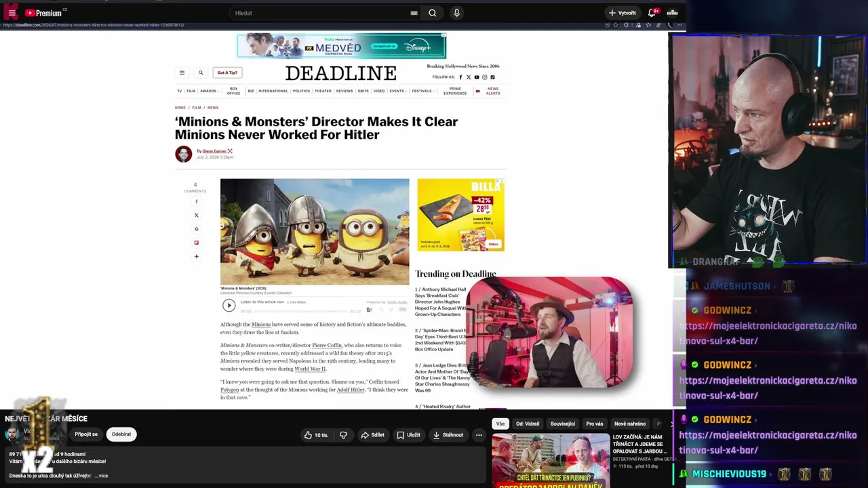Click the Deadline site search icon
This screenshot has width=868, height=488.
pyautogui.click(x=201, y=73)
